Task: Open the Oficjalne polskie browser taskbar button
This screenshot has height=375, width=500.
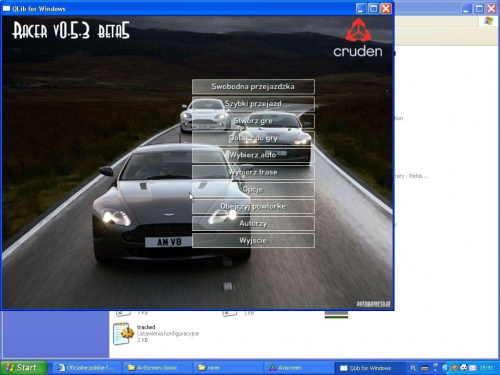Action: (87, 368)
